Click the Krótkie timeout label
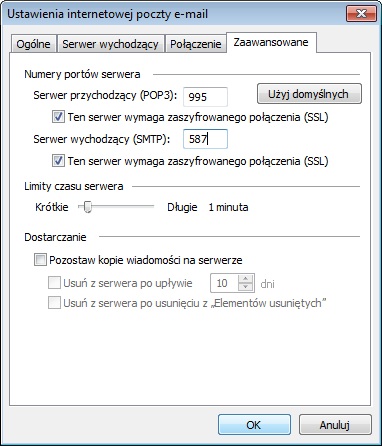 point(52,207)
